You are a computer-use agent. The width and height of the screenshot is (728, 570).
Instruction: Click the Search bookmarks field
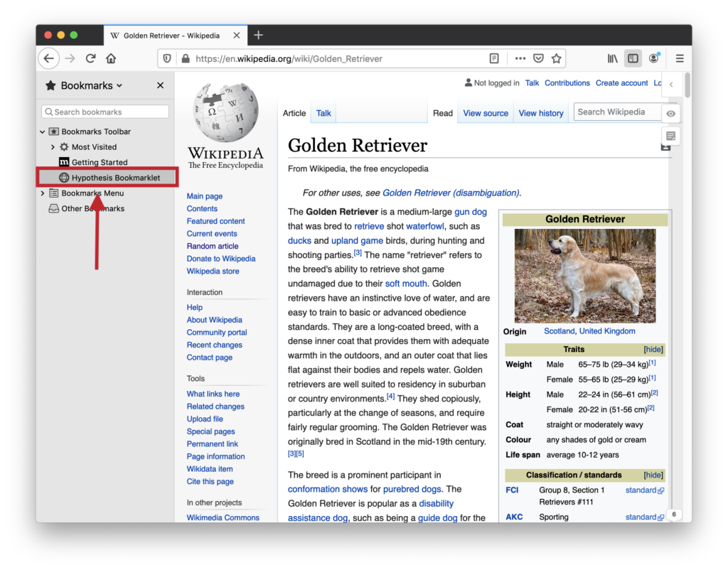105,112
